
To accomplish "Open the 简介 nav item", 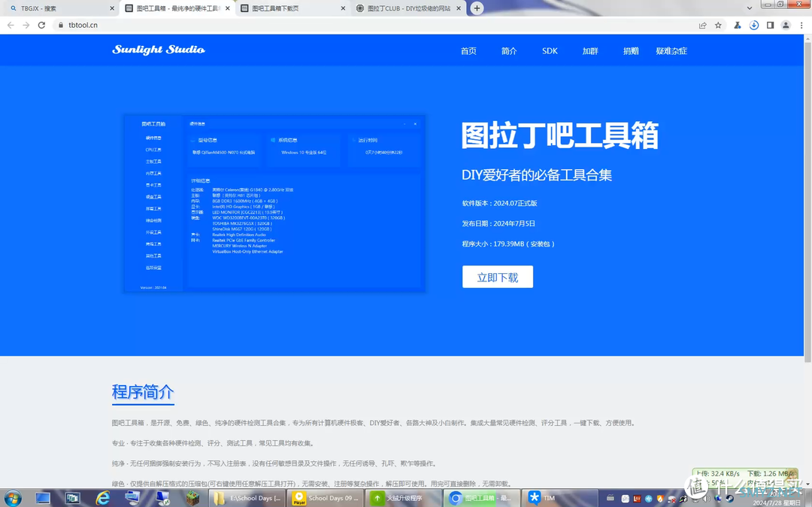I will tap(509, 50).
